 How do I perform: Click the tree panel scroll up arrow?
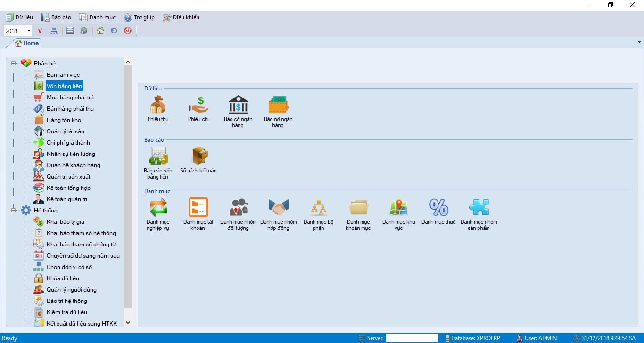[x=128, y=62]
